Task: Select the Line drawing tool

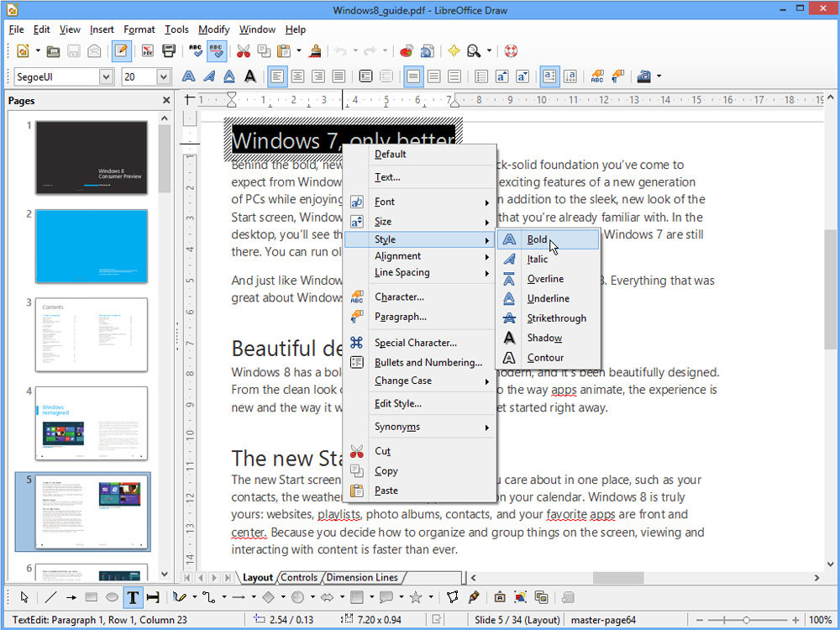Action: click(51, 597)
